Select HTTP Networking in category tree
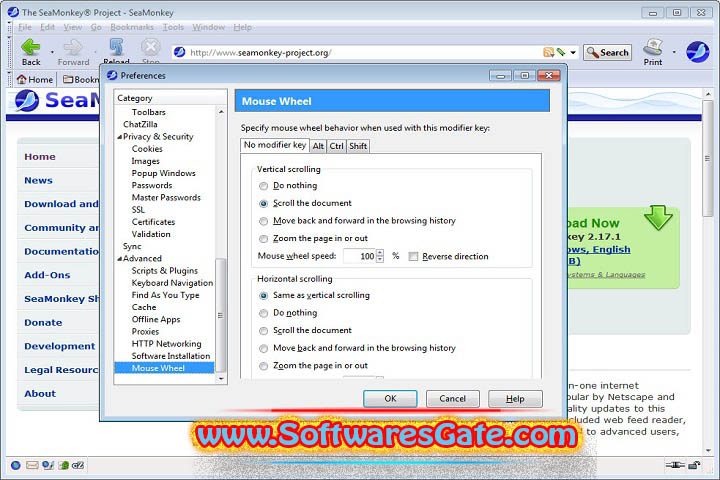Screen dimensions: 720x480 click(x=166, y=344)
